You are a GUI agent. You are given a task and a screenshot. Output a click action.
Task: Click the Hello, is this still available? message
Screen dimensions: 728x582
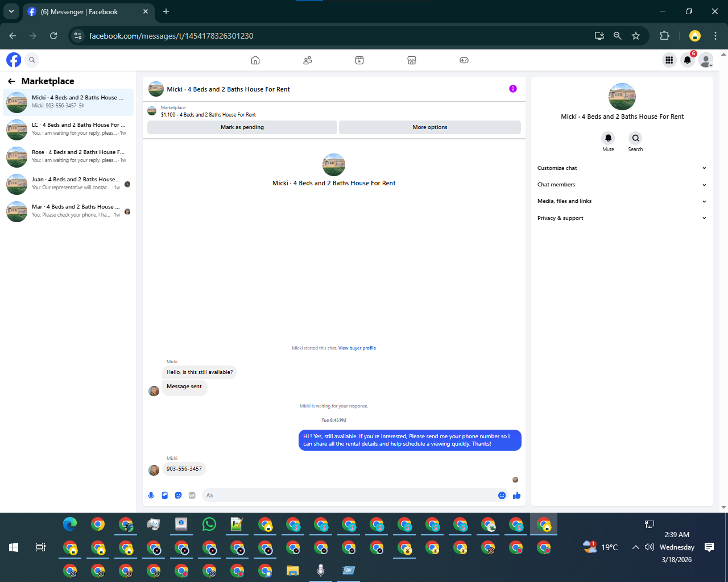pyautogui.click(x=200, y=372)
